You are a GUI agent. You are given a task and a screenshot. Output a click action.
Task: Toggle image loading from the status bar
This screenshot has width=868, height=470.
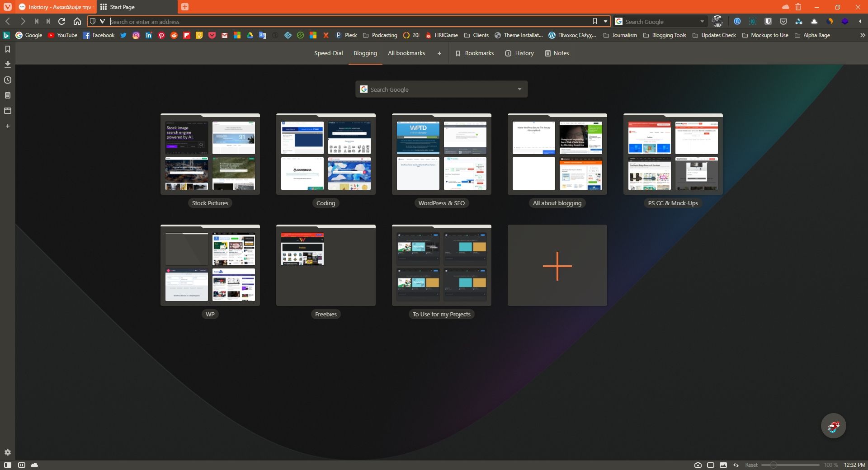pos(723,465)
